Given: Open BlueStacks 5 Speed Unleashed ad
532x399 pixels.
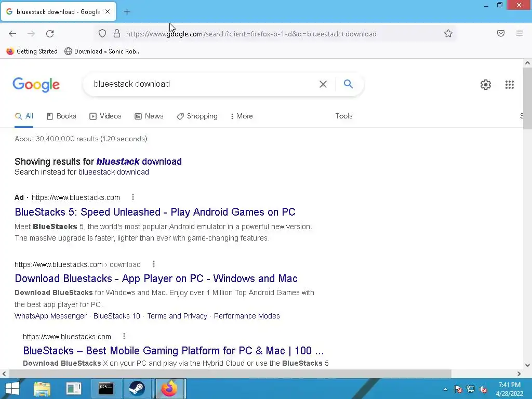Looking at the screenshot, I should click(x=155, y=212).
